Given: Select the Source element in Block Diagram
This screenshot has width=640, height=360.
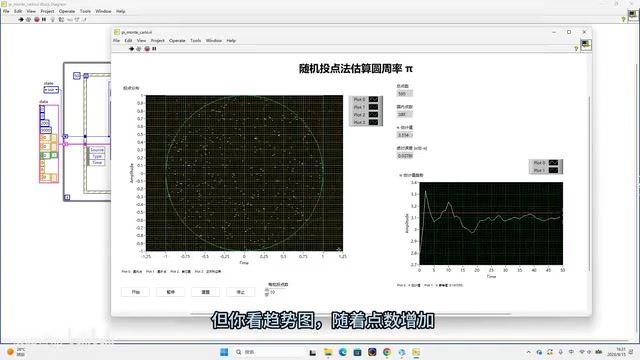Looking at the screenshot, I should pyautogui.click(x=97, y=150).
